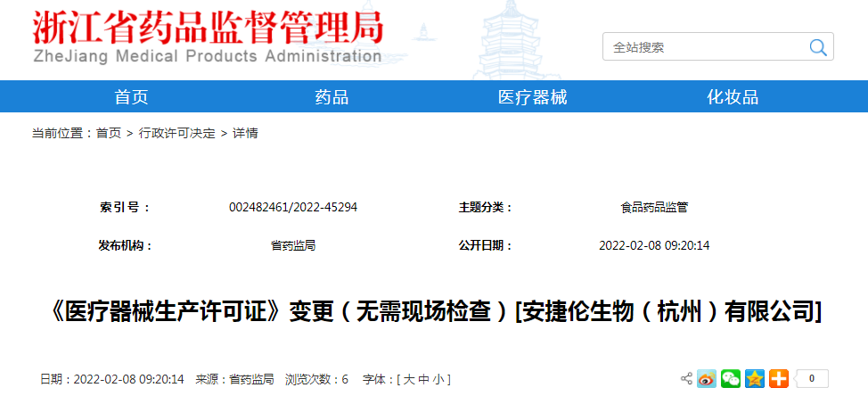868x396 pixels.
Task: Set font size to 中
Action: (423, 379)
